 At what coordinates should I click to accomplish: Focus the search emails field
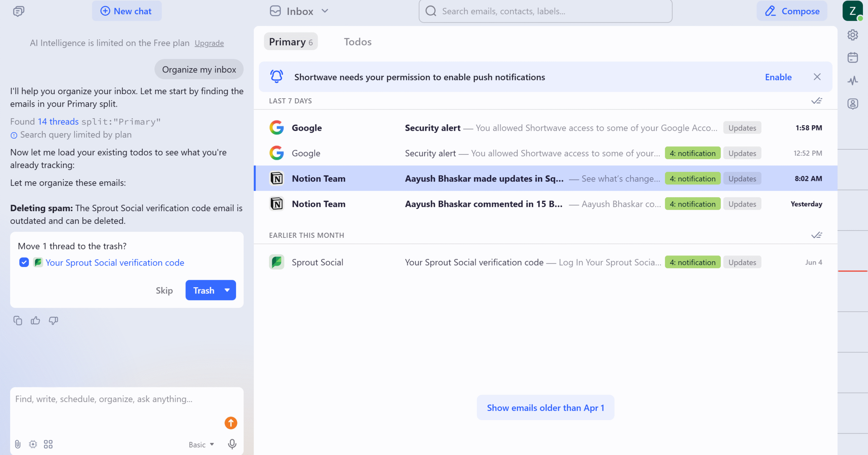546,11
